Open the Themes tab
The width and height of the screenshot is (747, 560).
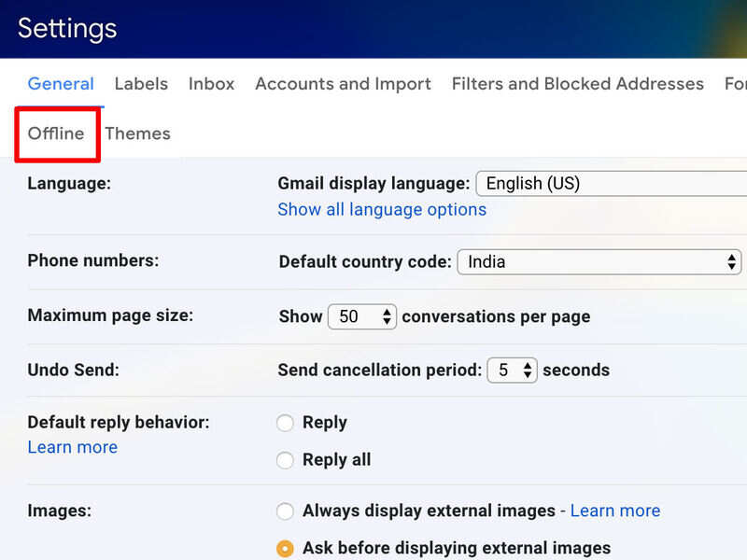[x=137, y=133]
